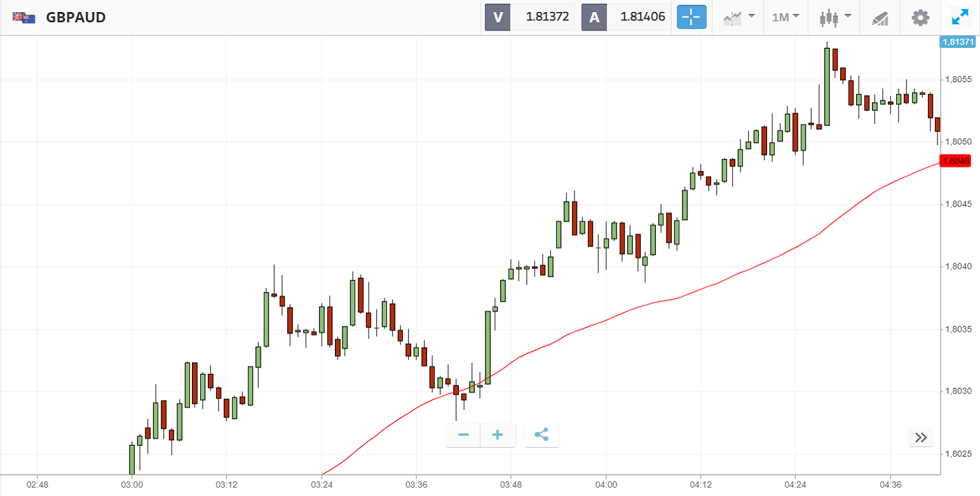
Task: Zoom out the chart with minus
Action: (463, 435)
